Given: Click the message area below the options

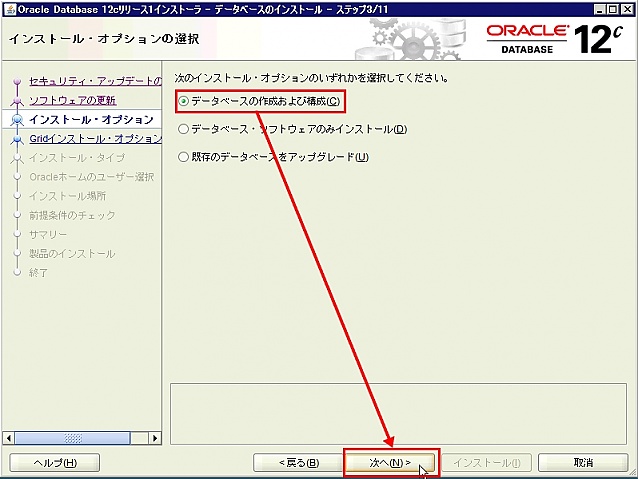Looking at the screenshot, I should 398,414.
